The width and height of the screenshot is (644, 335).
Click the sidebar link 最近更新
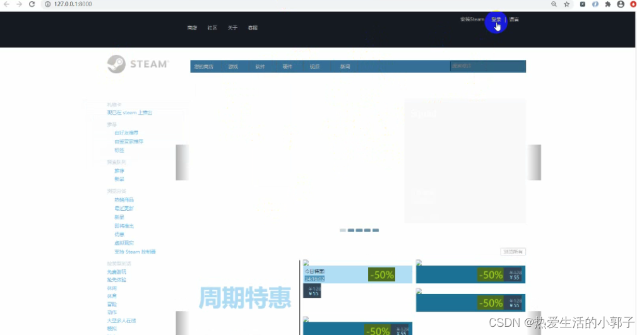click(124, 209)
